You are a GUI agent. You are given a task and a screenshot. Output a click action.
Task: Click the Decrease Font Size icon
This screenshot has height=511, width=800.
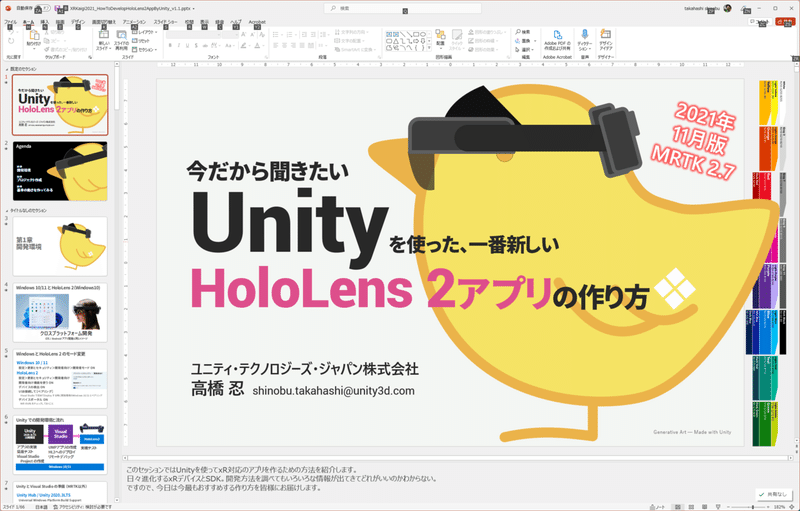[x=252, y=35]
